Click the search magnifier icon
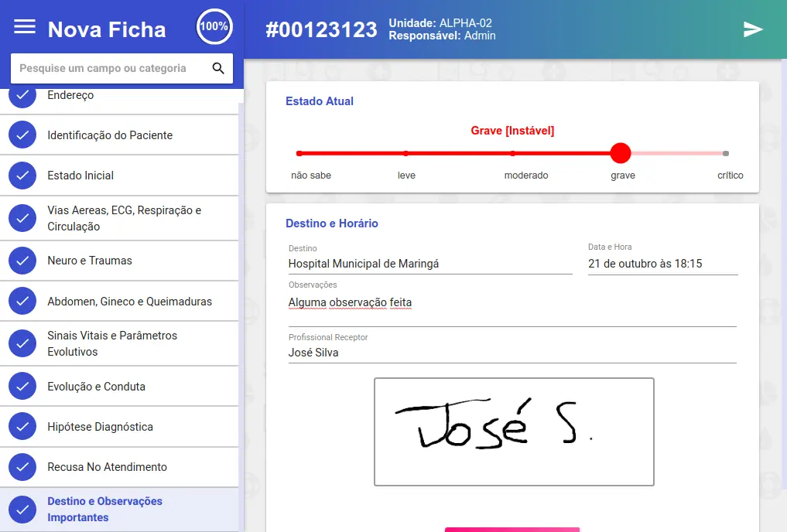 tap(218, 68)
